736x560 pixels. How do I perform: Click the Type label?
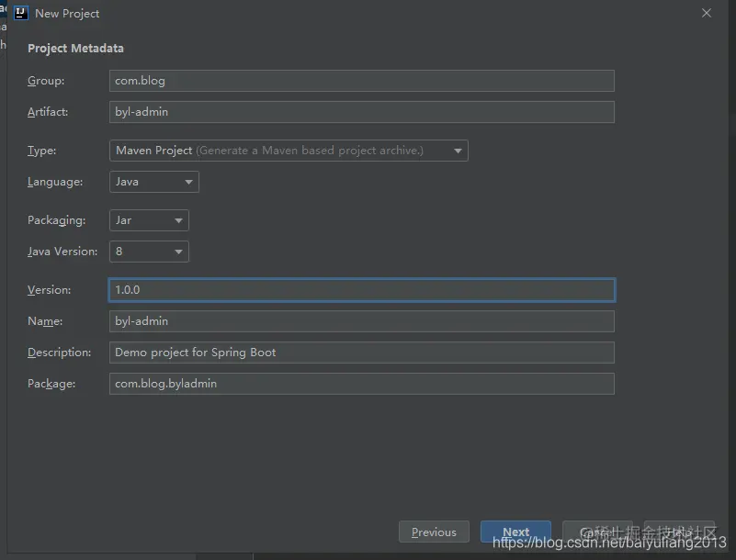(41, 151)
